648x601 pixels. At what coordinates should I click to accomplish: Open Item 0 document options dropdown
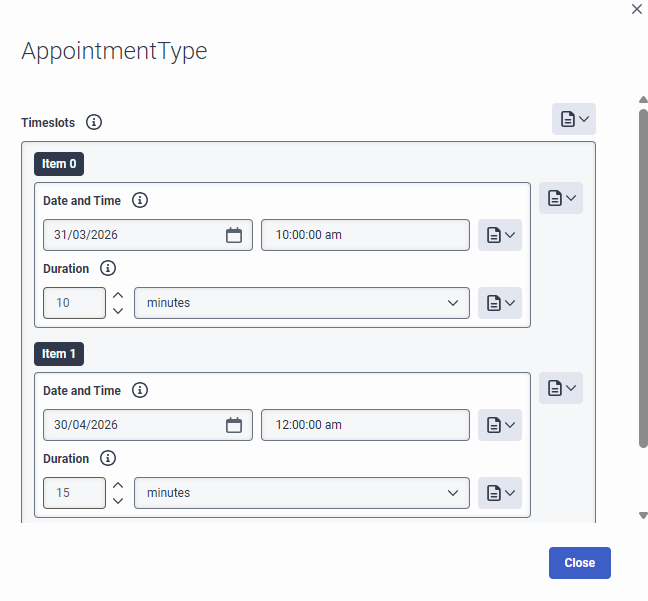[560, 198]
